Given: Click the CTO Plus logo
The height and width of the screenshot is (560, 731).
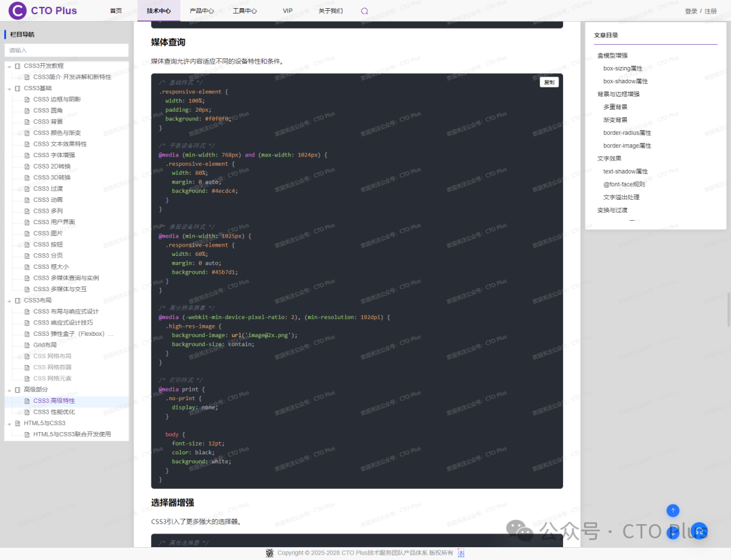Looking at the screenshot, I should point(43,10).
